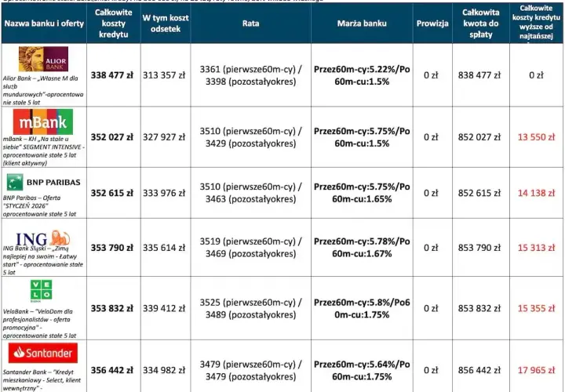Click the Prowizja '0 zł' in Alior row
Image resolution: width=565 pixels, height=392 pixels.
click(x=431, y=75)
